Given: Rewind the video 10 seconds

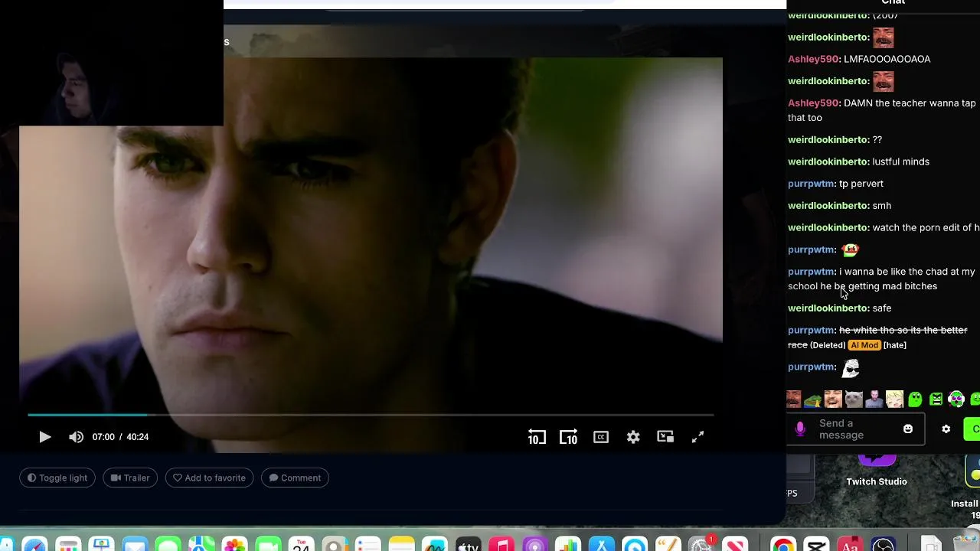Looking at the screenshot, I should (x=537, y=437).
